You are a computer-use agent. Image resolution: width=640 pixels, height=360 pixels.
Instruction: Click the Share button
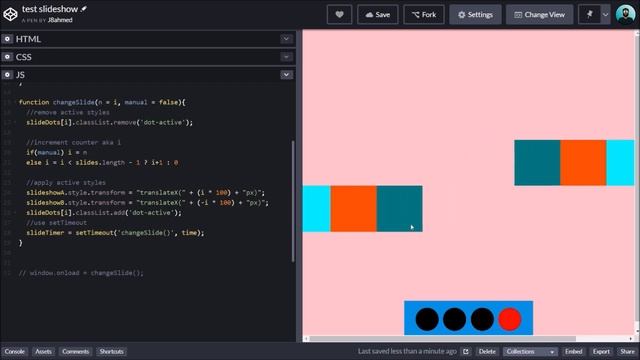(x=627, y=351)
